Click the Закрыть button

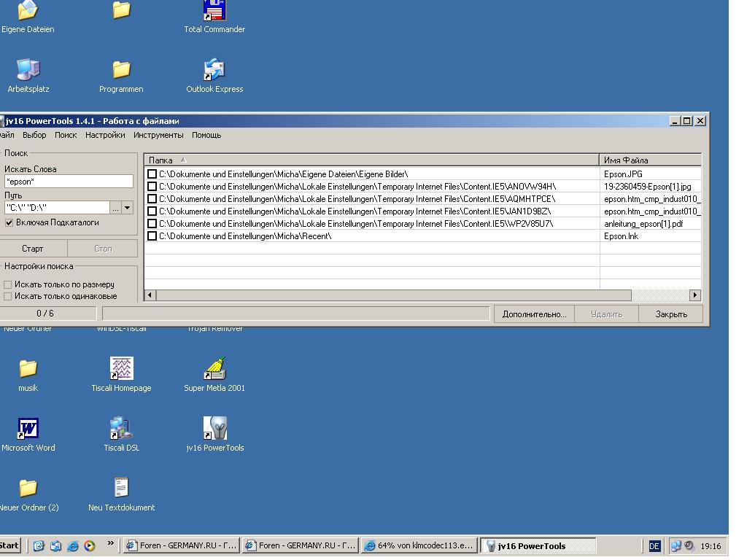click(671, 314)
